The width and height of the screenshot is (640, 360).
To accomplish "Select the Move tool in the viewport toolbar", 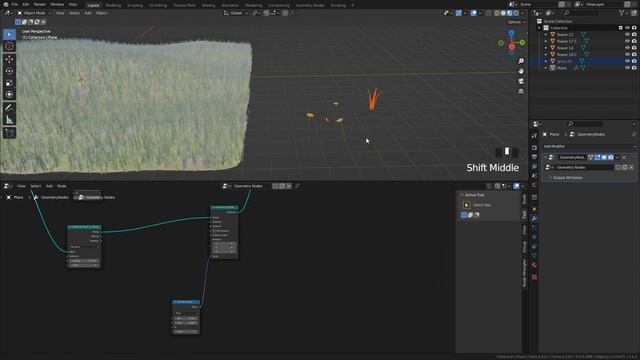I will click(9, 59).
